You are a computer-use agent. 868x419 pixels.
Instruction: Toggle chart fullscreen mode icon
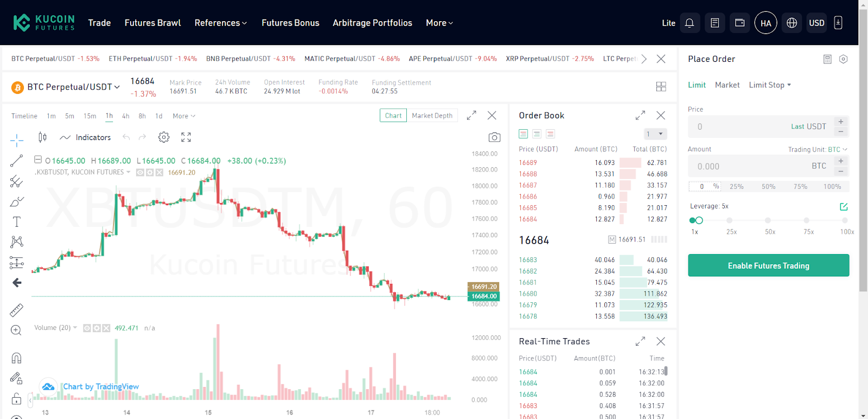pyautogui.click(x=186, y=137)
